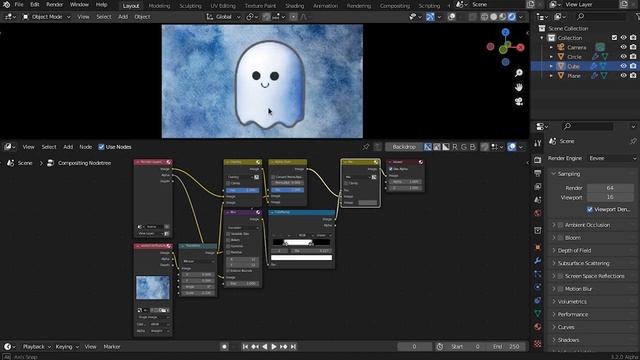Viewport: 640px width, 360px height.
Task: Open the Scene properties tab icon
Action: click(x=538, y=200)
